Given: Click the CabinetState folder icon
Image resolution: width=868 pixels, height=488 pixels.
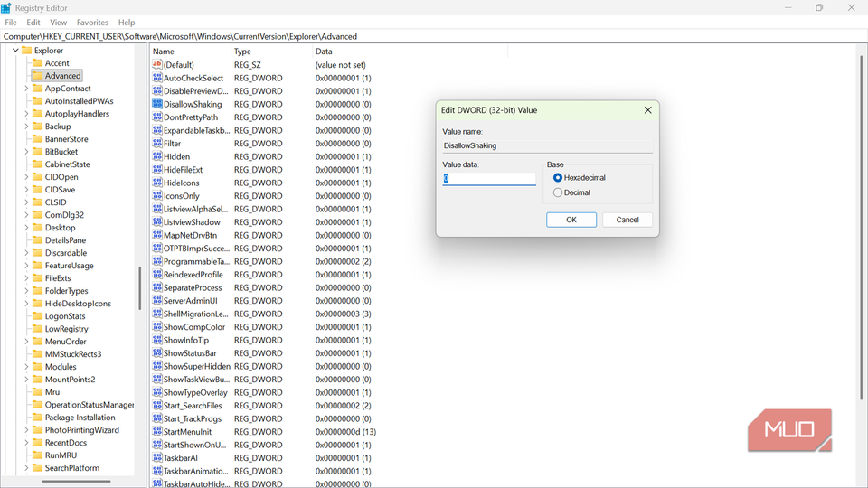Looking at the screenshot, I should 38,164.
